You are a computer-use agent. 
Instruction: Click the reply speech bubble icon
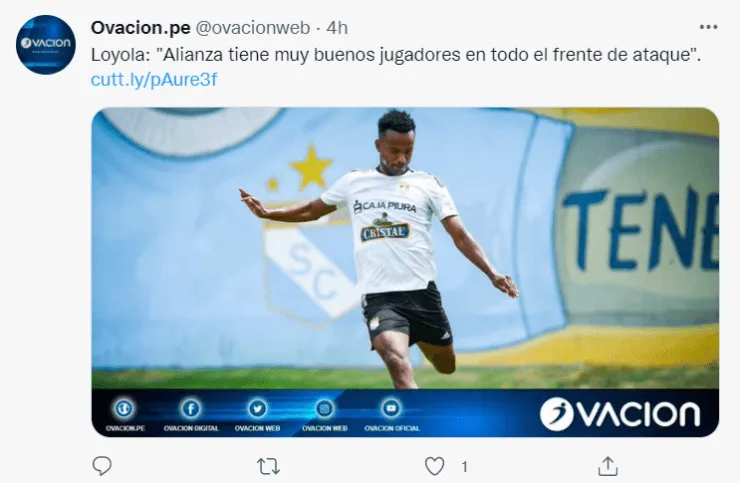(101, 466)
